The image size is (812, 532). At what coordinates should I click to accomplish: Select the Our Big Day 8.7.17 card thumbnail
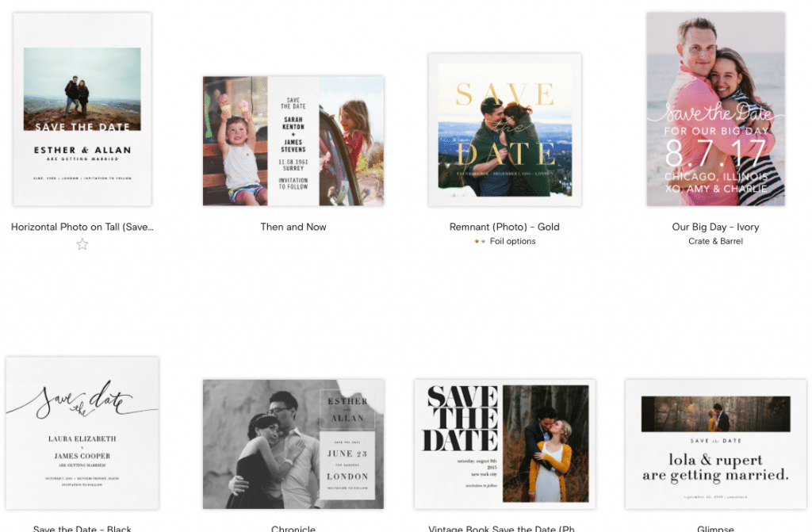coord(715,109)
